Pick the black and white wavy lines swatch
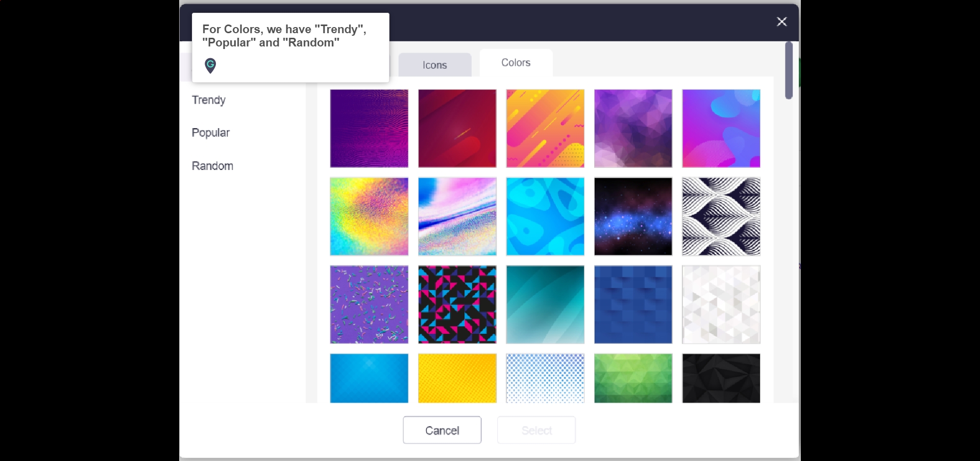Screen dimensions: 980x461 (721, 216)
